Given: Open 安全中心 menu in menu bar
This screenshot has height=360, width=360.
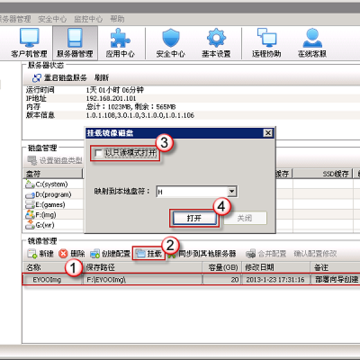Looking at the screenshot, I should [x=52, y=19].
